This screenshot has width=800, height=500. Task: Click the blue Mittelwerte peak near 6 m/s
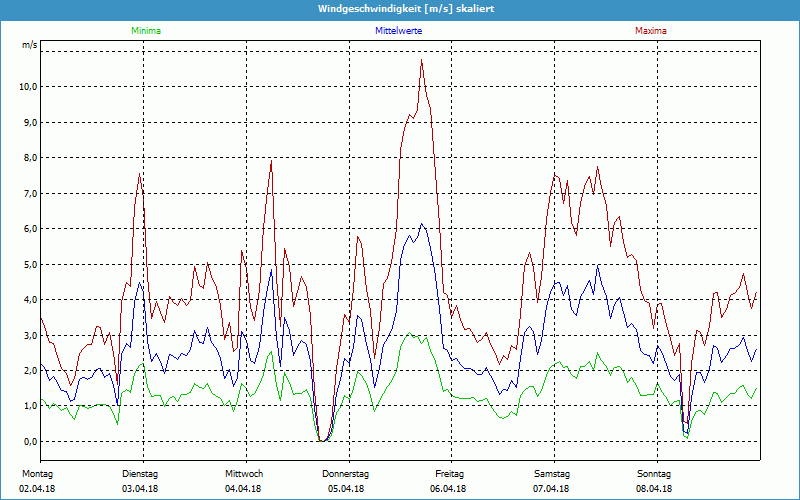point(421,224)
